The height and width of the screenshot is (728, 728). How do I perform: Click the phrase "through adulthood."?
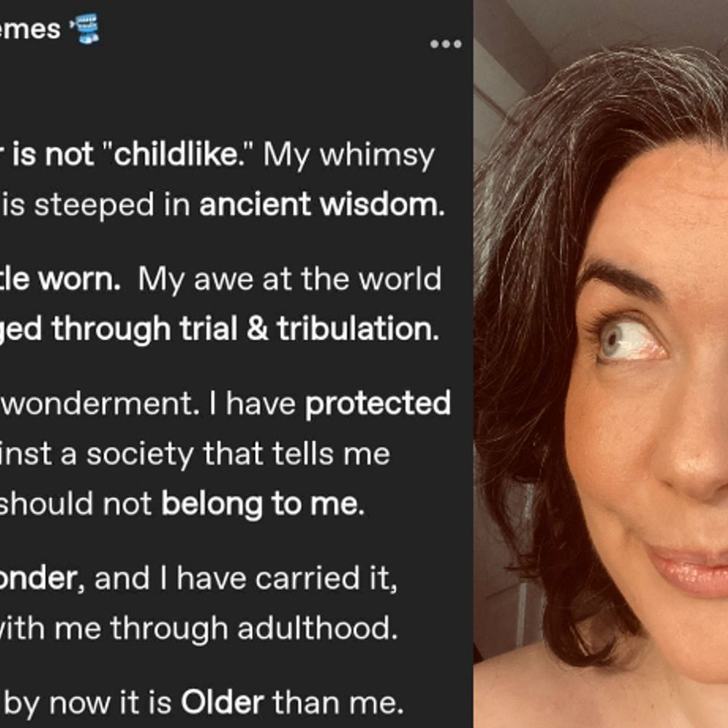[x=254, y=629]
